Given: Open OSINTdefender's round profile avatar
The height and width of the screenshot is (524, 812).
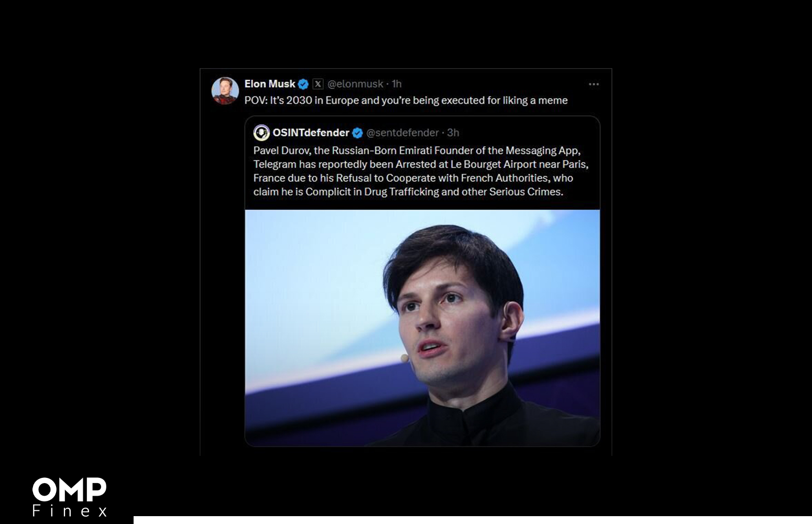Looking at the screenshot, I should click(x=261, y=133).
